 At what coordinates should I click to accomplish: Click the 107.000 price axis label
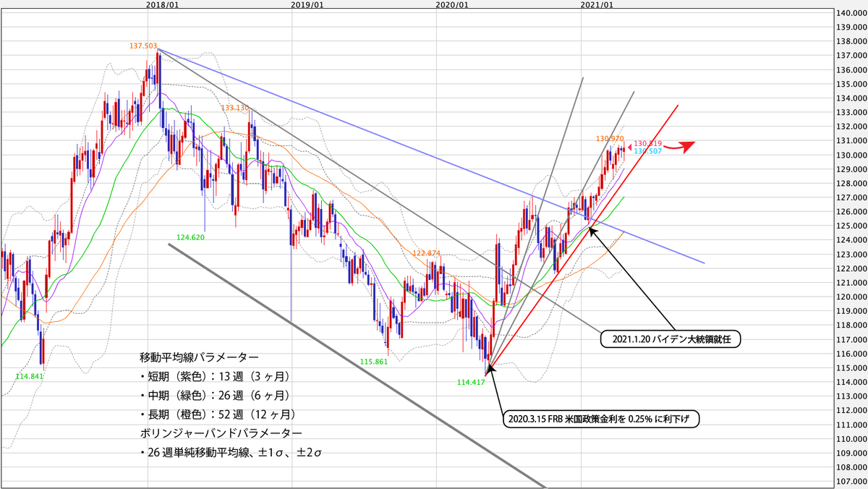852,482
